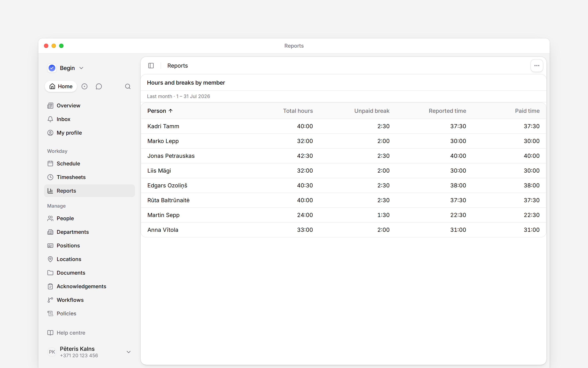Open the three-dot more options menu
This screenshot has height=368, width=588.
[537, 66]
